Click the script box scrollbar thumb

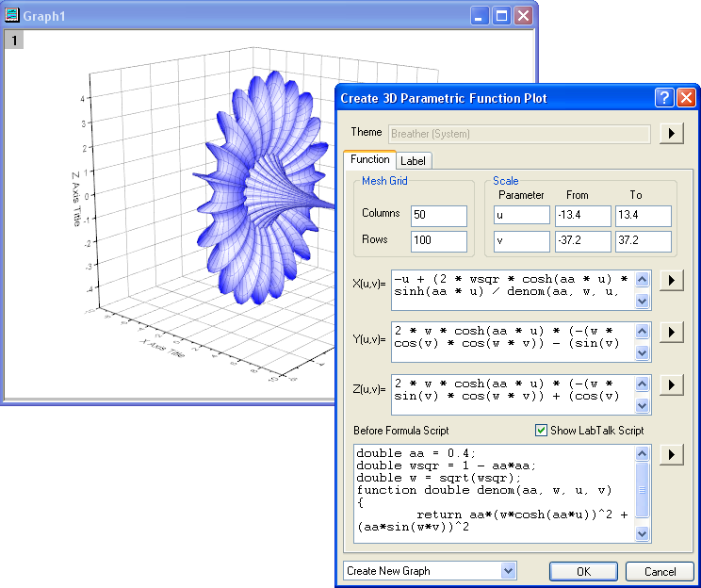point(642,490)
